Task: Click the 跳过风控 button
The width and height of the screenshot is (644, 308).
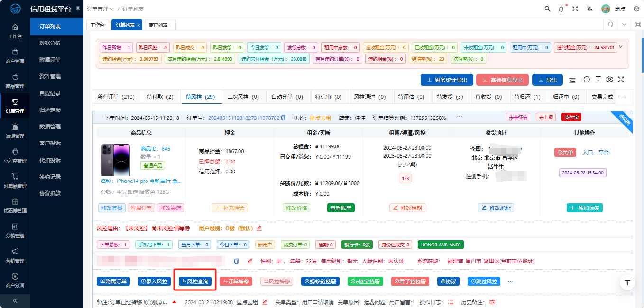Action: (484, 281)
